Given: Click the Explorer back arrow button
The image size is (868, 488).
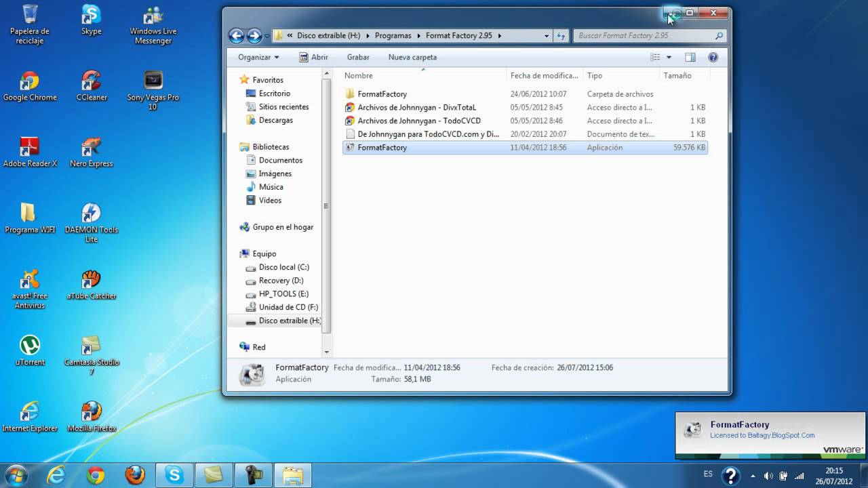Looking at the screenshot, I should click(236, 36).
